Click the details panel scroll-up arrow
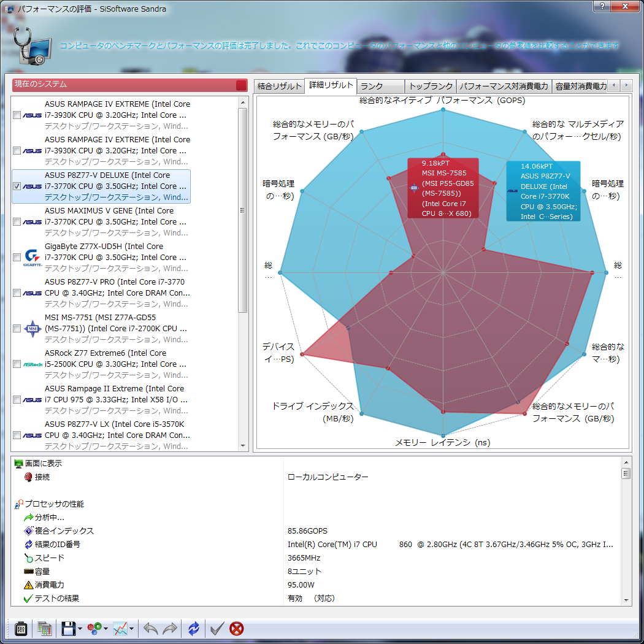 [626, 462]
